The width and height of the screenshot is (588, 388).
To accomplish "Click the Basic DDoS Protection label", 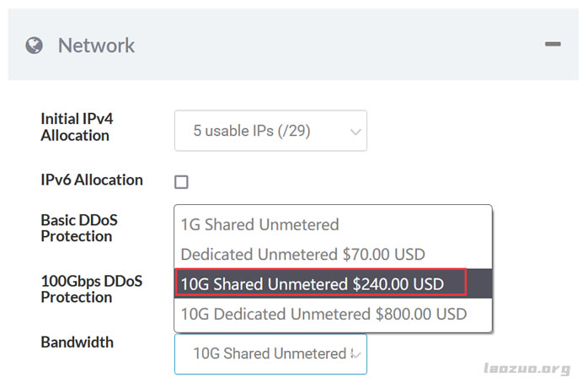I will pyautogui.click(x=79, y=228).
